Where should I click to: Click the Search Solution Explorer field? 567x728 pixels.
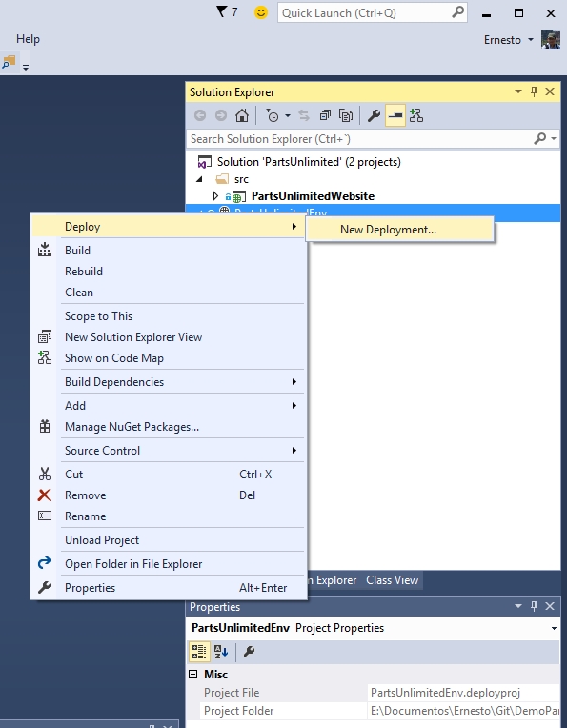(x=362, y=139)
